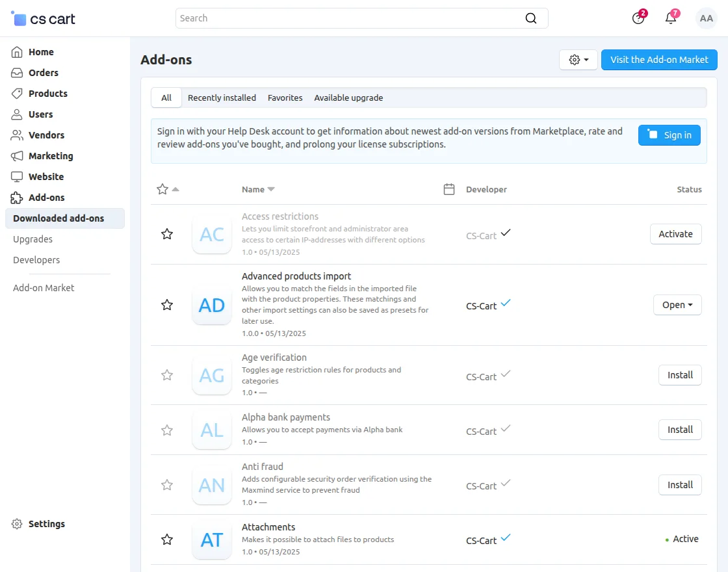The width and height of the screenshot is (728, 572).
Task: Switch to the Recently installed tab
Action: (222, 97)
